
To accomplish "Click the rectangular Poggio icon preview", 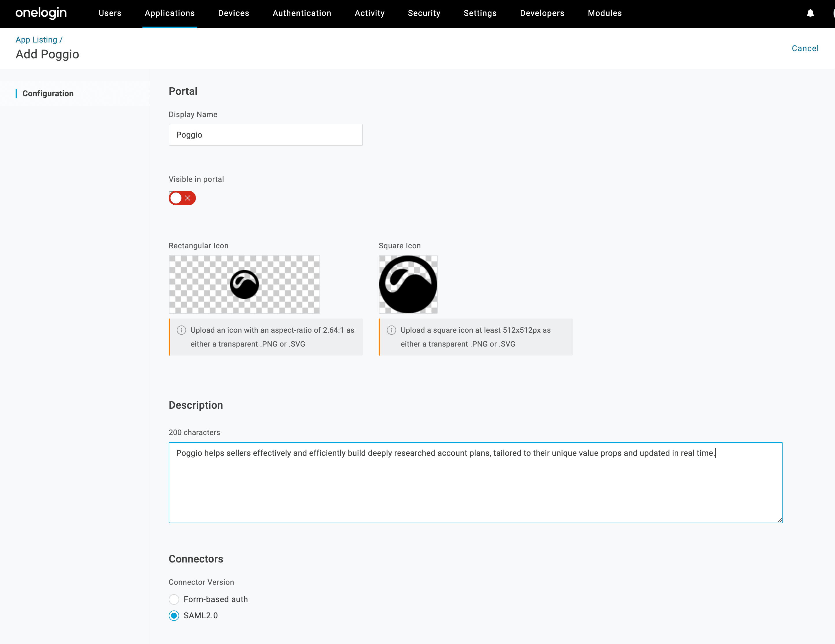I will click(x=244, y=284).
